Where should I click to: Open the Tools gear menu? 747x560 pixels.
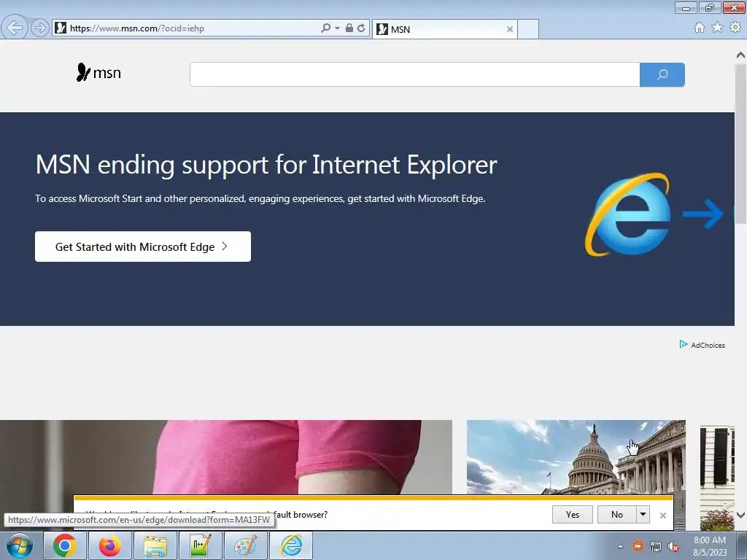pos(735,28)
